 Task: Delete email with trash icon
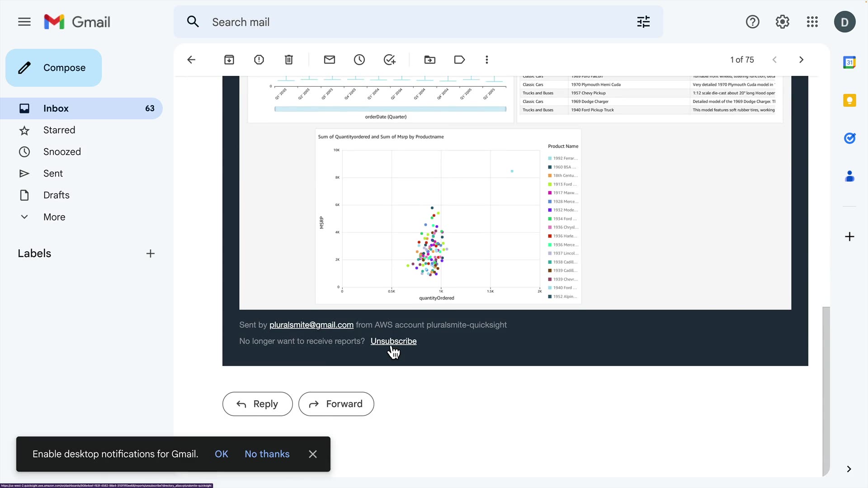click(289, 60)
